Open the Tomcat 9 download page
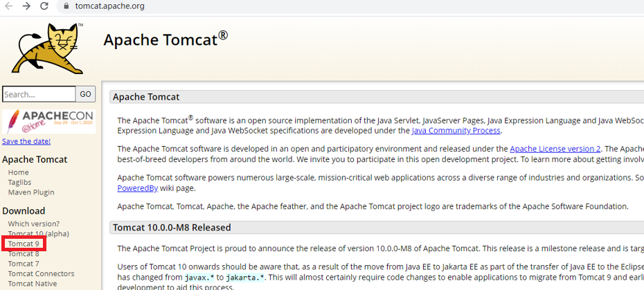The height and width of the screenshot is (290, 644). (24, 244)
